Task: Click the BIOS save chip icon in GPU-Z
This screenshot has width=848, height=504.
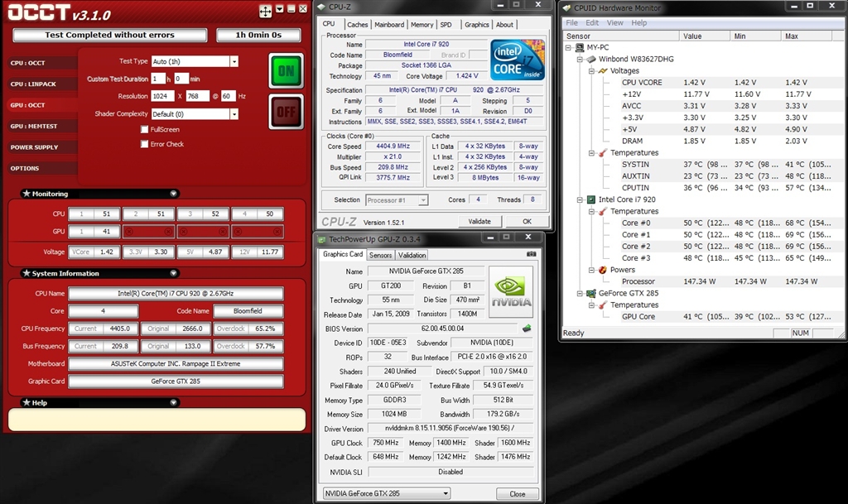Action: 527,329
